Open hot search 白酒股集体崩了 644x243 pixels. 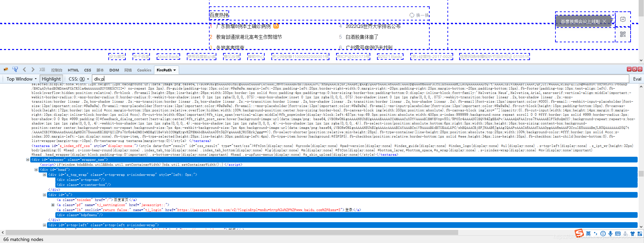click(362, 37)
